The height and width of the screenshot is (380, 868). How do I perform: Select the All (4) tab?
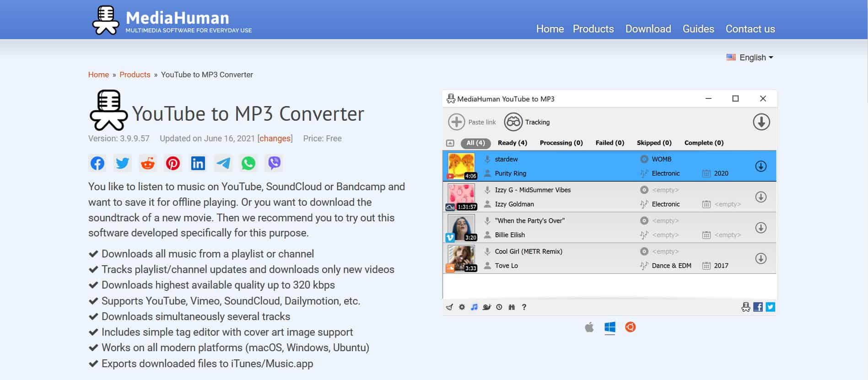coord(476,143)
